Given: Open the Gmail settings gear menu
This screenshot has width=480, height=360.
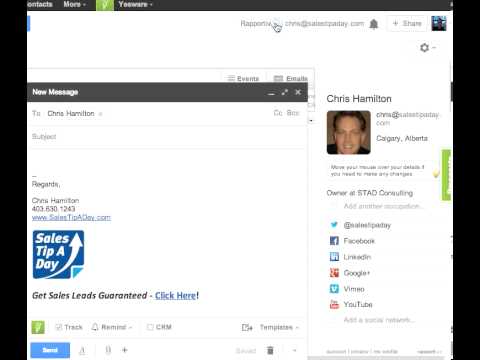Looking at the screenshot, I should click(427, 48).
